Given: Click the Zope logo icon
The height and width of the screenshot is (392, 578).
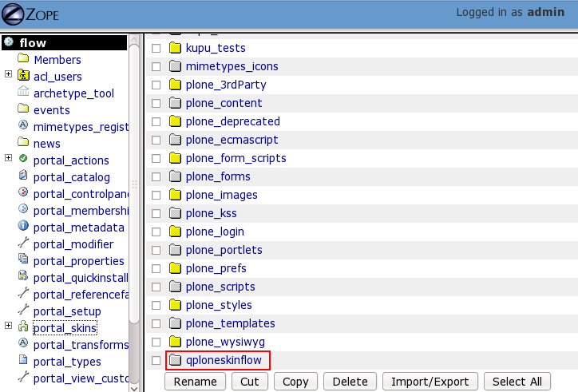Looking at the screenshot, I should pyautogui.click(x=13, y=14).
